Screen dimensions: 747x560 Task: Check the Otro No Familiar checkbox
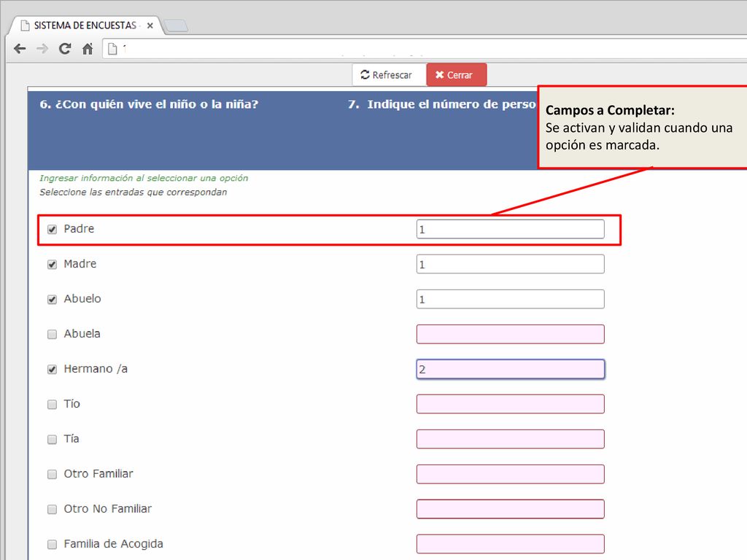(53, 510)
